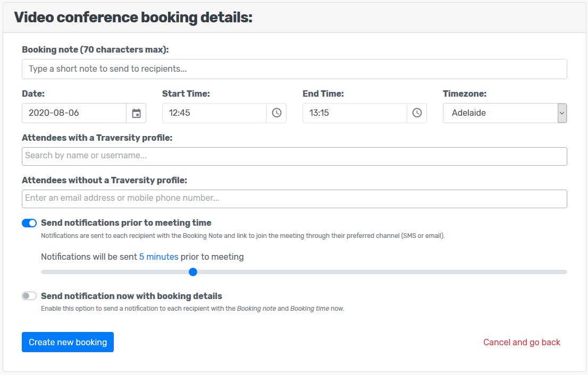Viewport: 588px width, 375px height.
Task: Click Create new booking button
Action: pyautogui.click(x=68, y=342)
